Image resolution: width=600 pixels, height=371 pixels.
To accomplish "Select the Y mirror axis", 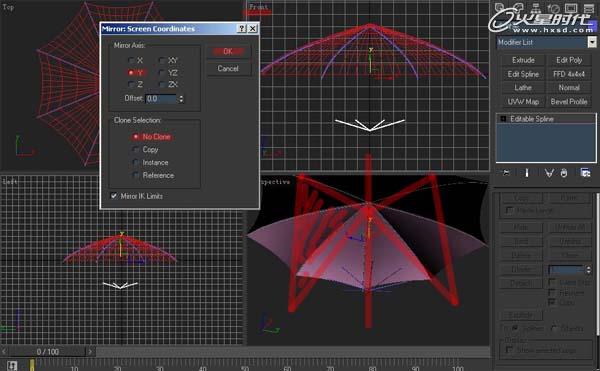I will tap(131, 73).
